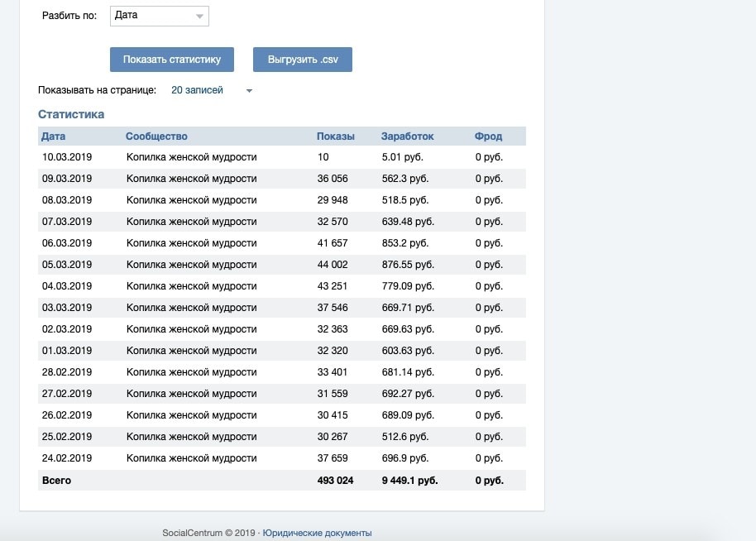Image resolution: width=756 pixels, height=541 pixels.
Task: Click the arrow in the Дата combo box
Action: pyautogui.click(x=199, y=17)
